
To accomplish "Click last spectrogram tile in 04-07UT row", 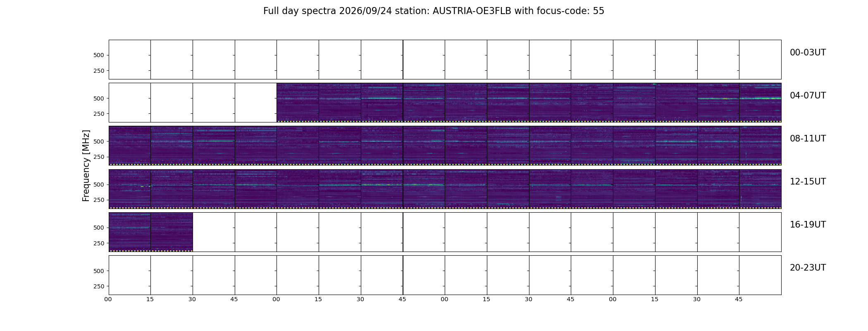I will point(760,103).
